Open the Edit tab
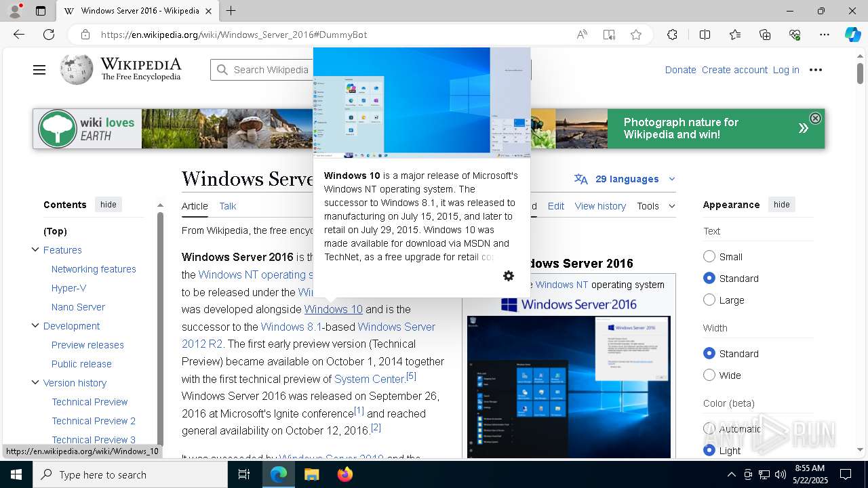 [x=556, y=206]
